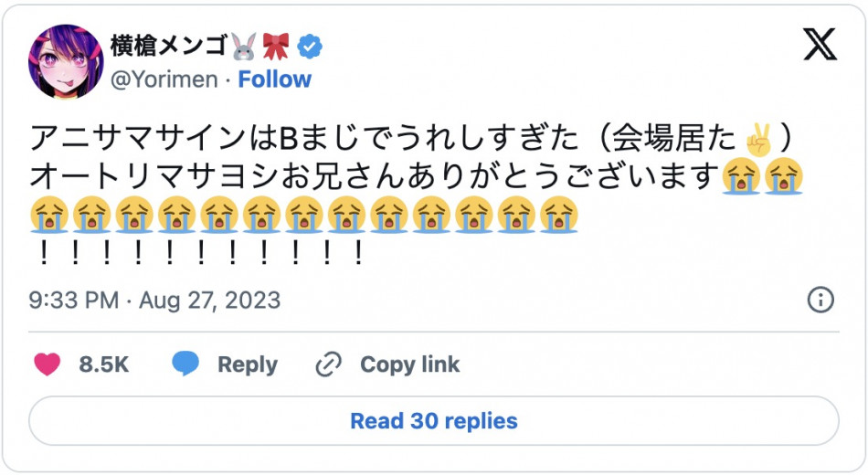The width and height of the screenshot is (868, 475).
Task: Click the blue verified badge
Action: [312, 46]
